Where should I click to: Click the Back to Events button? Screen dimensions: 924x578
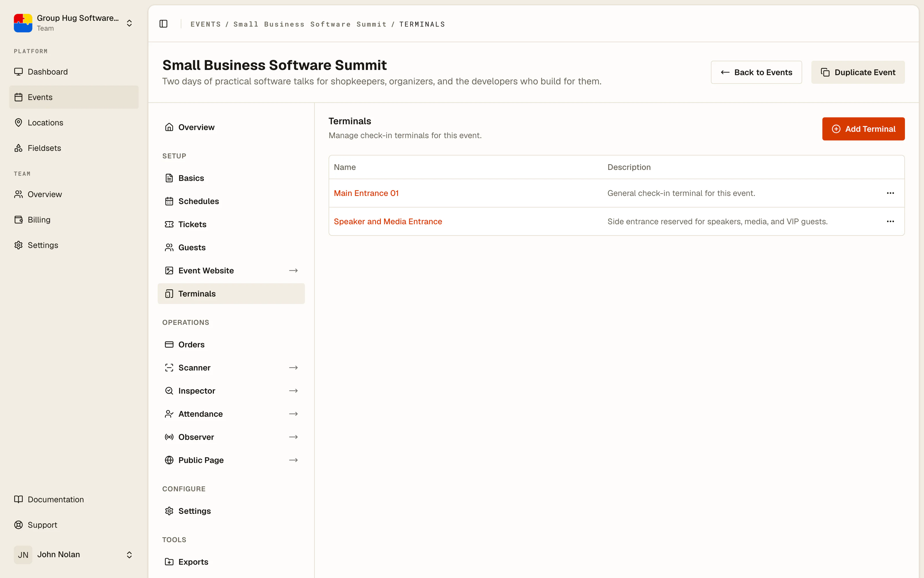pos(756,72)
